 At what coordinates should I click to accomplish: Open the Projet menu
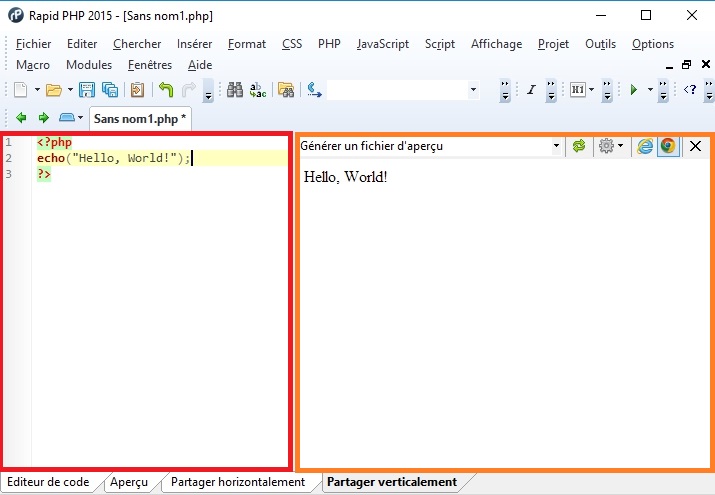point(553,44)
